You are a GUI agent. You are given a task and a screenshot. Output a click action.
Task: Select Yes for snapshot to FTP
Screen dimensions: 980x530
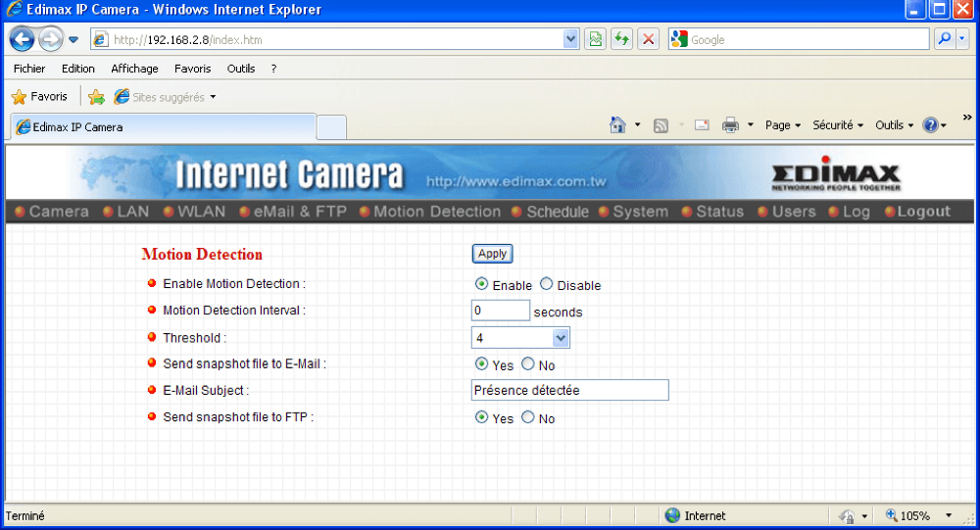(481, 417)
